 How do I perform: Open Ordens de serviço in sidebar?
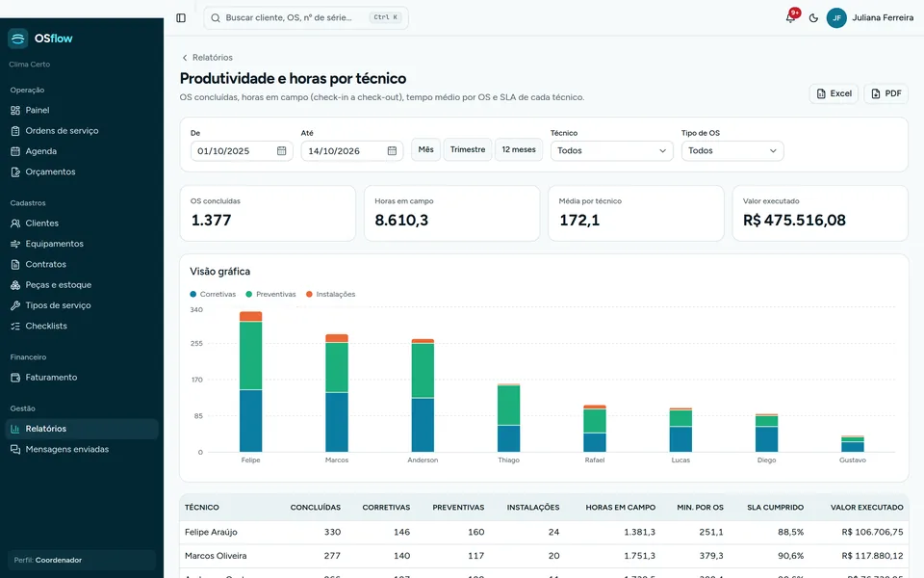tap(81, 131)
